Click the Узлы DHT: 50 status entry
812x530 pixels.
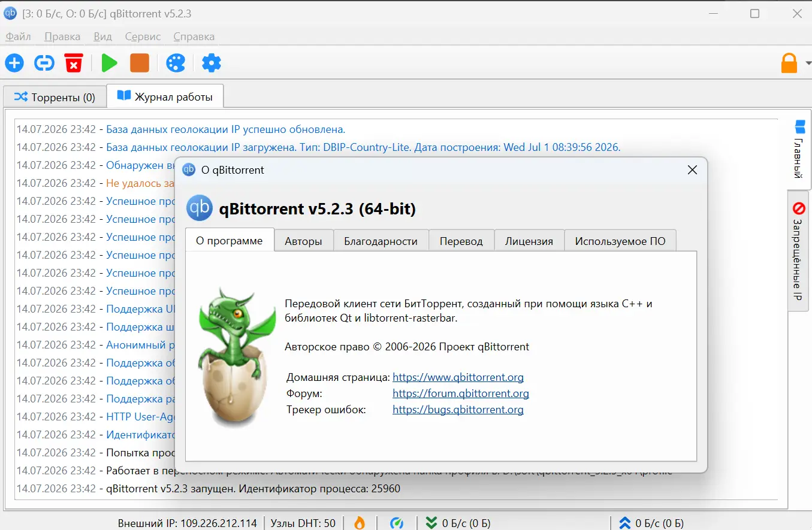(x=303, y=523)
